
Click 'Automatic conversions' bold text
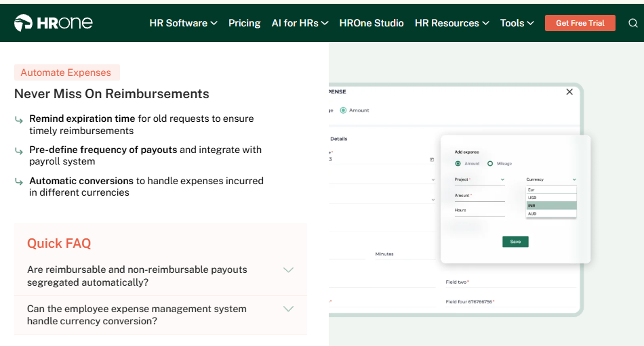point(81,181)
